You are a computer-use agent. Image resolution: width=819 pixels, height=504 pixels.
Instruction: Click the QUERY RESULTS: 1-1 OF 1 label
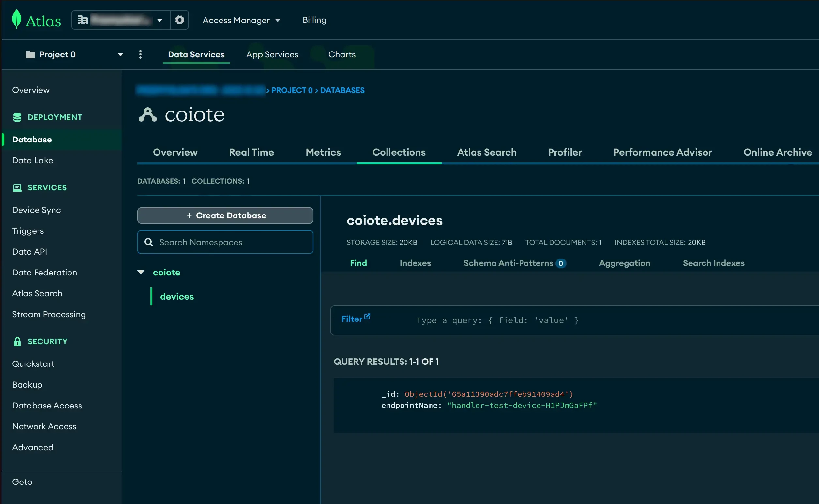click(x=386, y=362)
